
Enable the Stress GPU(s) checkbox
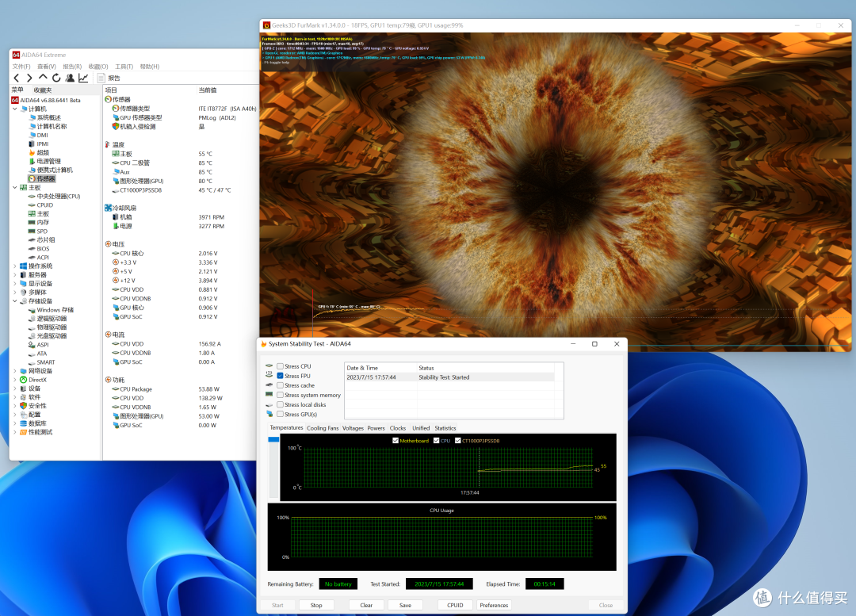[280, 414]
